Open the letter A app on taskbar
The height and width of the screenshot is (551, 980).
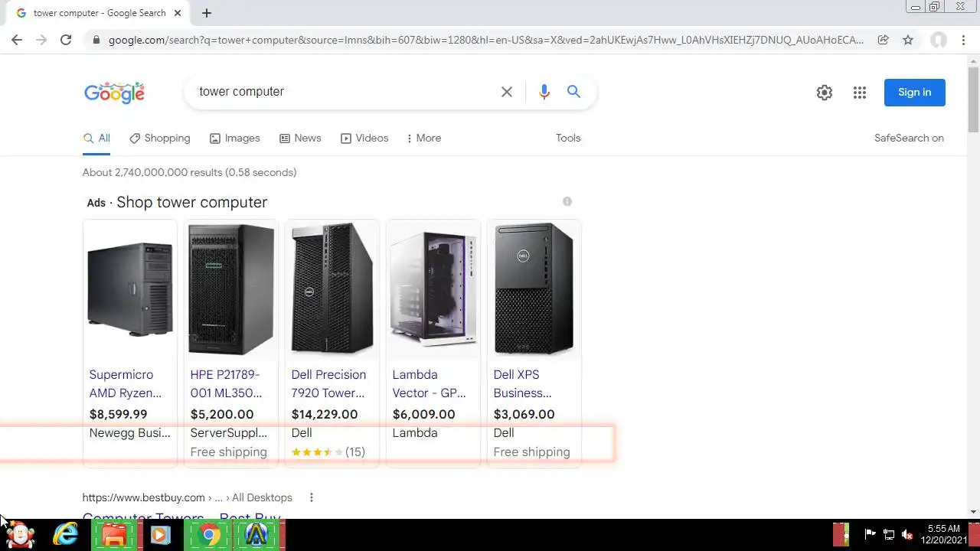tap(256, 535)
